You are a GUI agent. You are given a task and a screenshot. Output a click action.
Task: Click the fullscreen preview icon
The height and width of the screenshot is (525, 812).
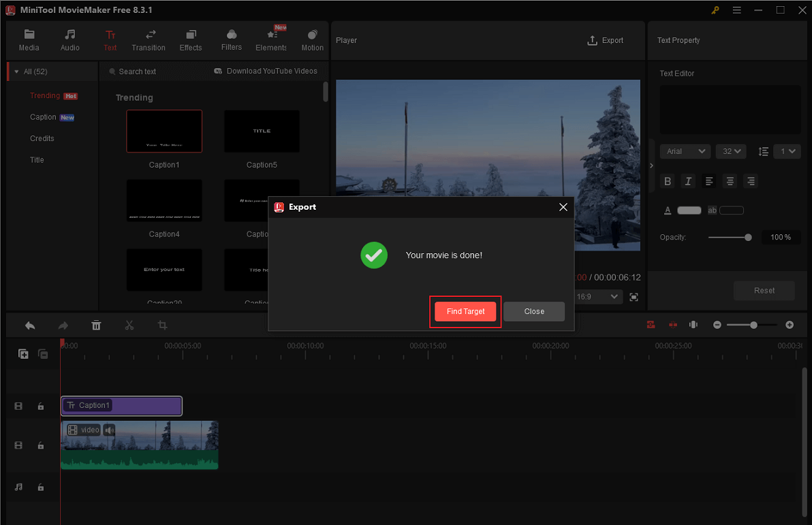634,297
